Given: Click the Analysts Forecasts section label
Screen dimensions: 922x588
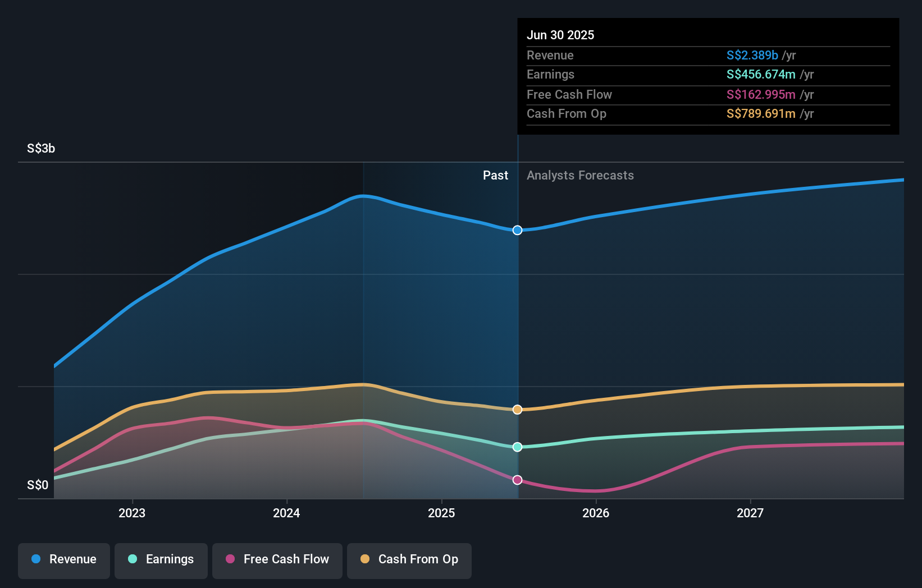Looking at the screenshot, I should pyautogui.click(x=581, y=176).
